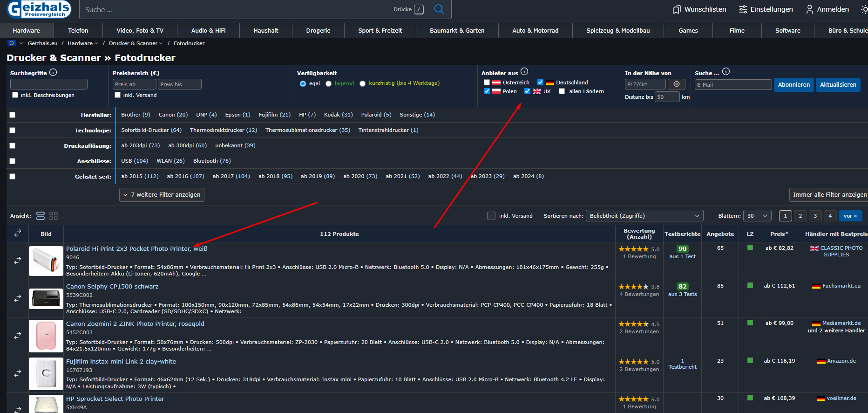This screenshot has height=413, width=868.
Task: Click the locate position icon beside PLZ/Ort
Action: tap(677, 84)
